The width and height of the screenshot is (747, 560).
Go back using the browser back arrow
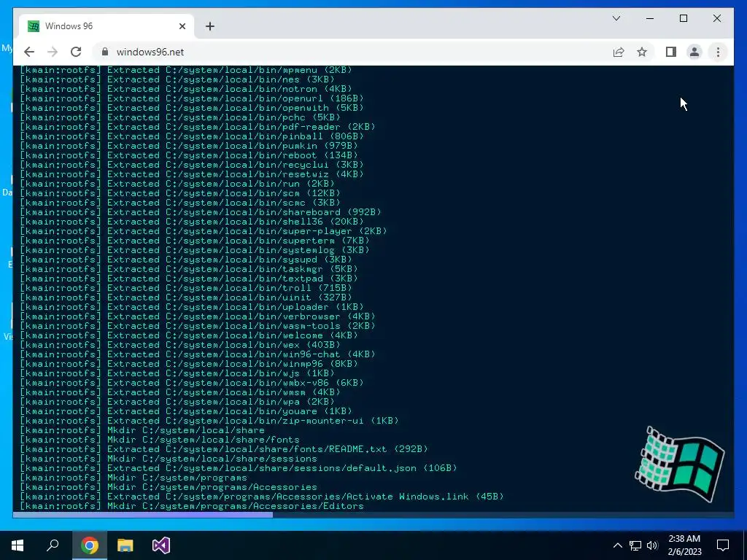pos(29,52)
